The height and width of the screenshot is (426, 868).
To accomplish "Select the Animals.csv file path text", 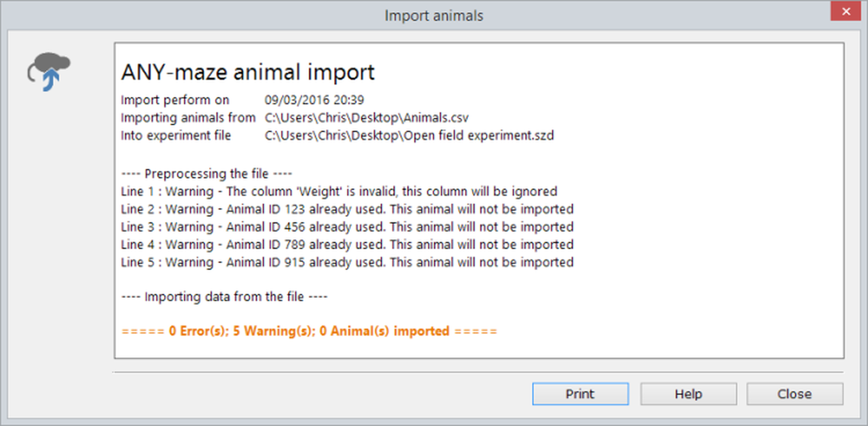I will tap(366, 118).
